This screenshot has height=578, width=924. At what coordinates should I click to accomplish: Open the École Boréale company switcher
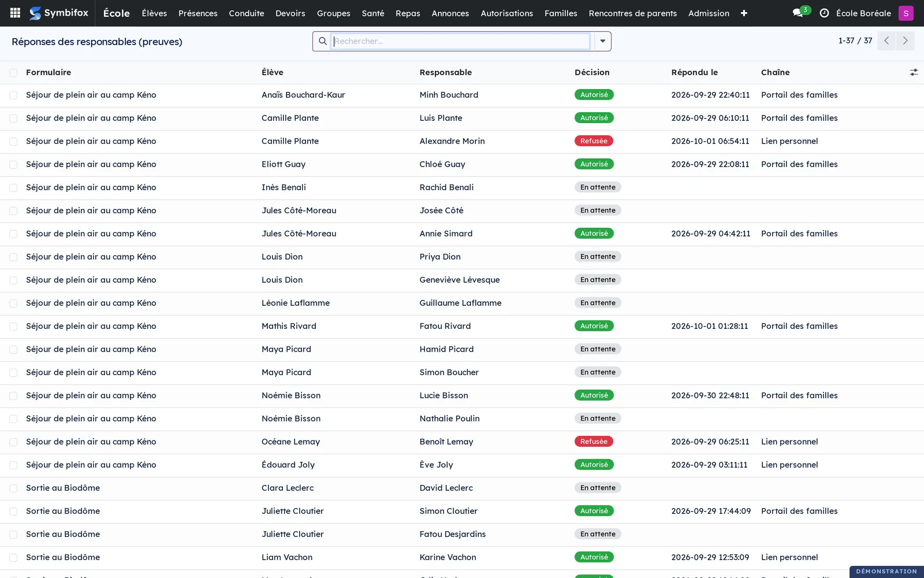[863, 13]
